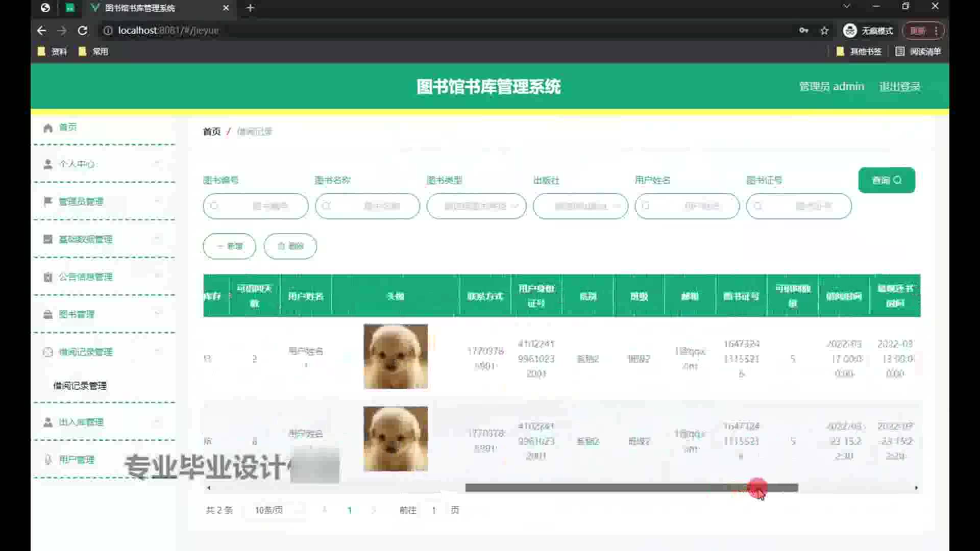Click browser reload icon
Image resolution: width=980 pixels, height=551 pixels.
(x=82, y=31)
